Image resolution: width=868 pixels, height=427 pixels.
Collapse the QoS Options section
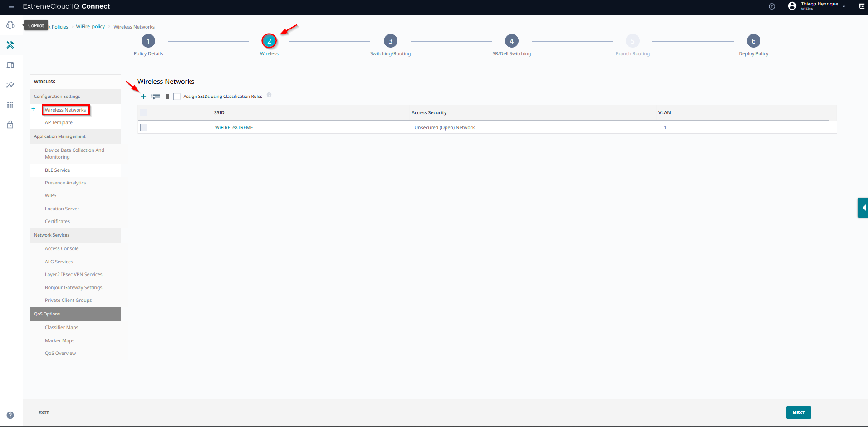(76, 314)
